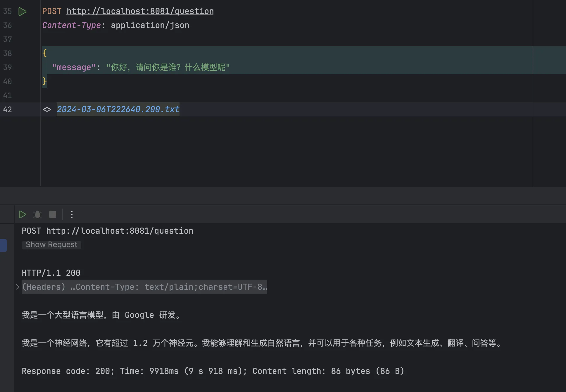This screenshot has width=566, height=392.
Task: Expand the folded Headers chevron
Action: coord(18,287)
